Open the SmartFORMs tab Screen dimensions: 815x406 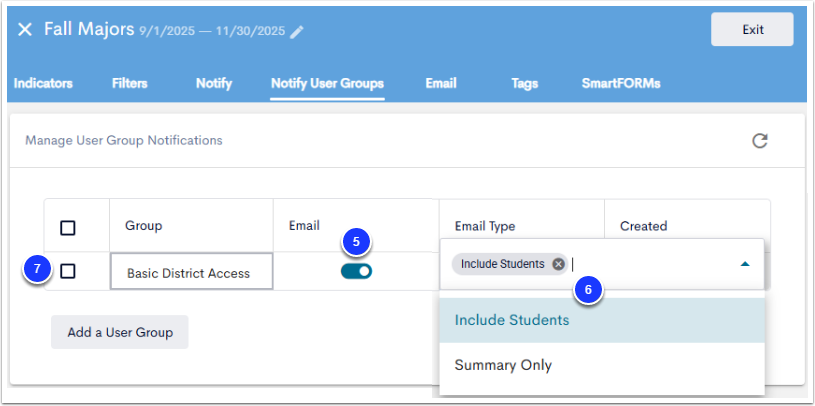pyautogui.click(x=621, y=83)
